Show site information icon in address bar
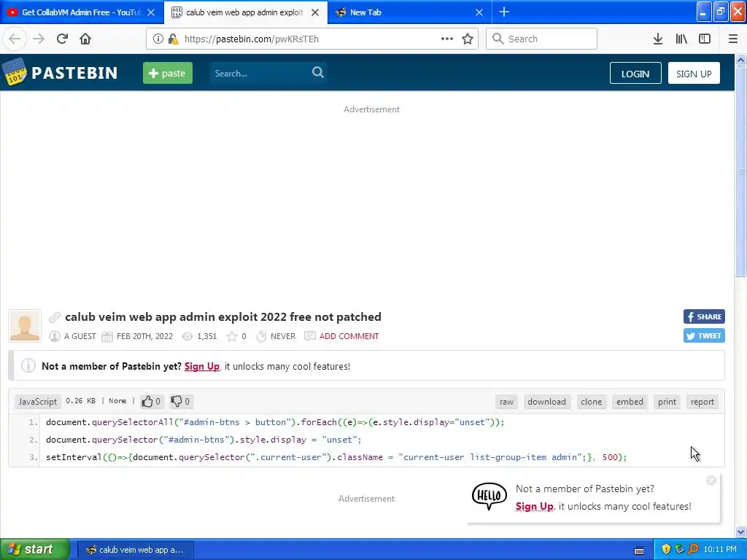747x560 pixels. [x=158, y=39]
